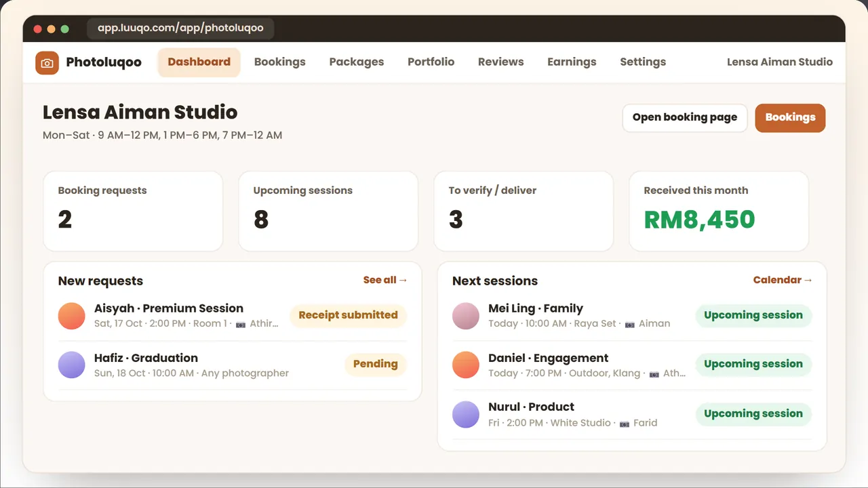868x488 pixels.
Task: Switch to the Earnings tab
Action: click(572, 62)
